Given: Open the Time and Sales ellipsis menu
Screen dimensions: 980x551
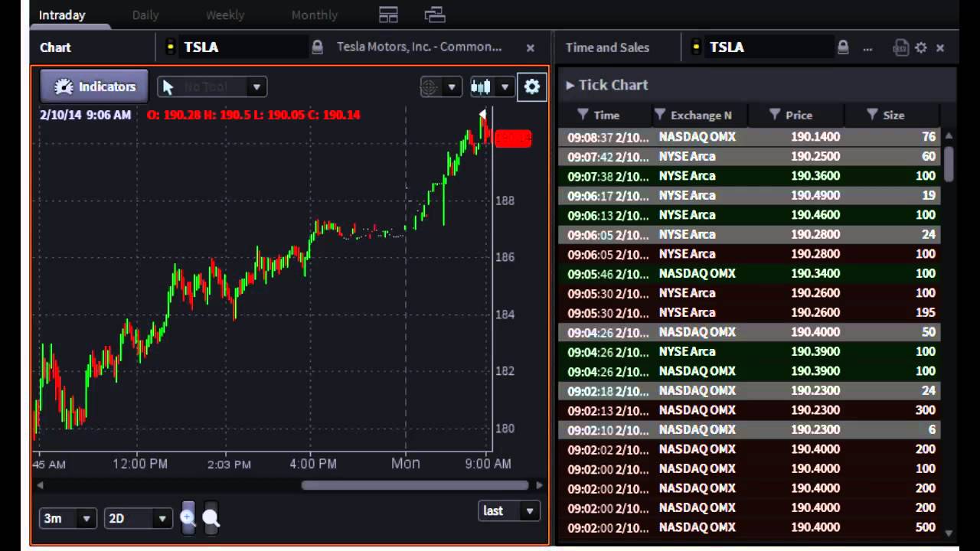Looking at the screenshot, I should [867, 48].
